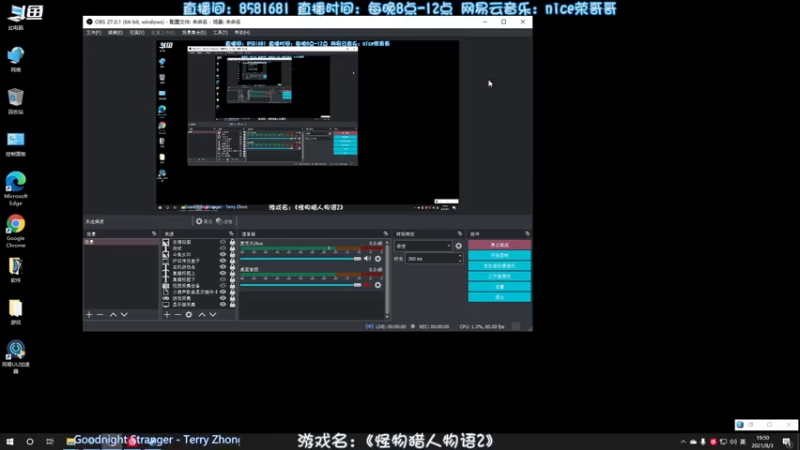This screenshot has width=800, height=450.
Task: Open 控制面板 desktop icon
Action: coord(16,144)
